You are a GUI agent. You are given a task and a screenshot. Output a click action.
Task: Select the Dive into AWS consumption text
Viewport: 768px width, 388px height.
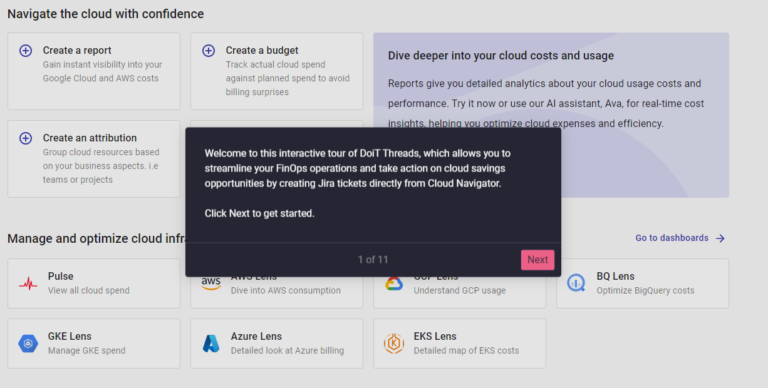pyautogui.click(x=286, y=290)
